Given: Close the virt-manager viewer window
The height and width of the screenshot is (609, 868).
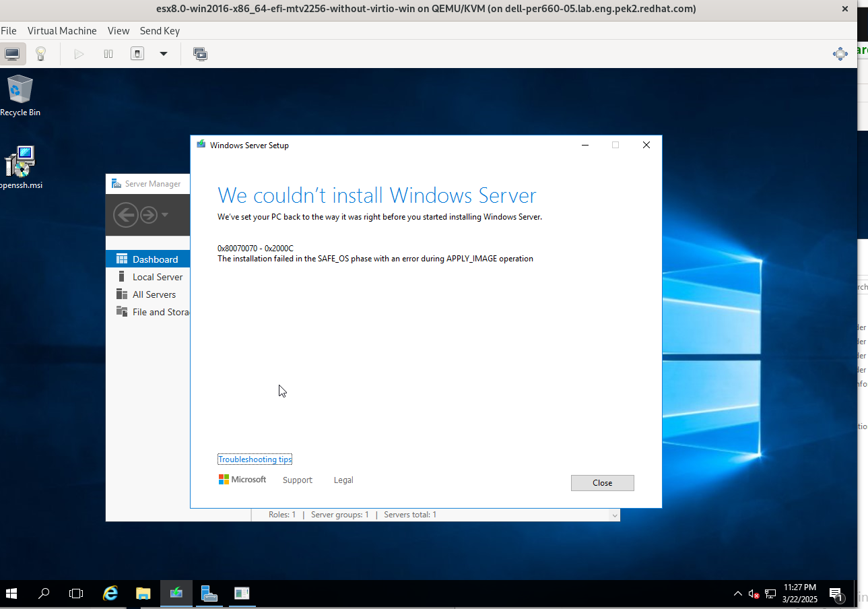Looking at the screenshot, I should pyautogui.click(x=844, y=9).
